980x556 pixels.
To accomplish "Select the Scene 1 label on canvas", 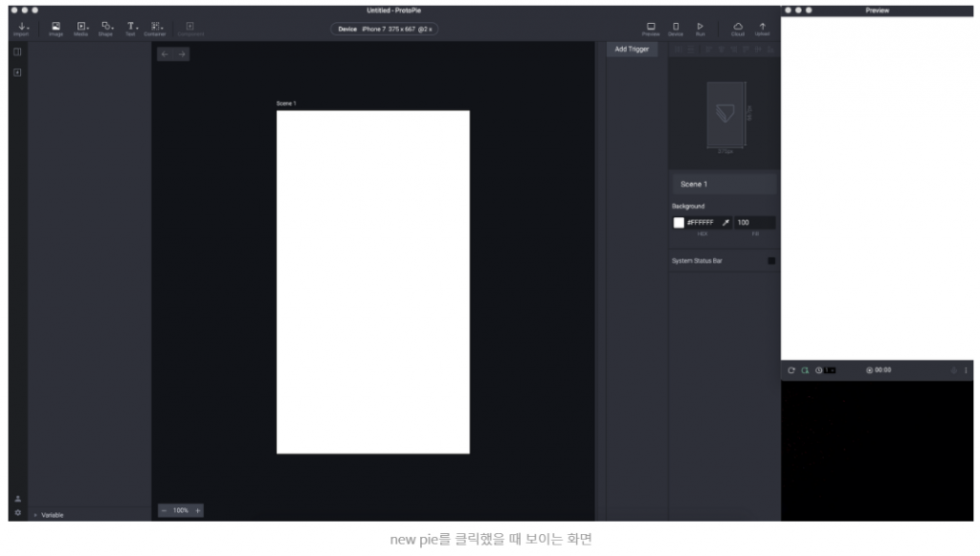I will coord(286,103).
